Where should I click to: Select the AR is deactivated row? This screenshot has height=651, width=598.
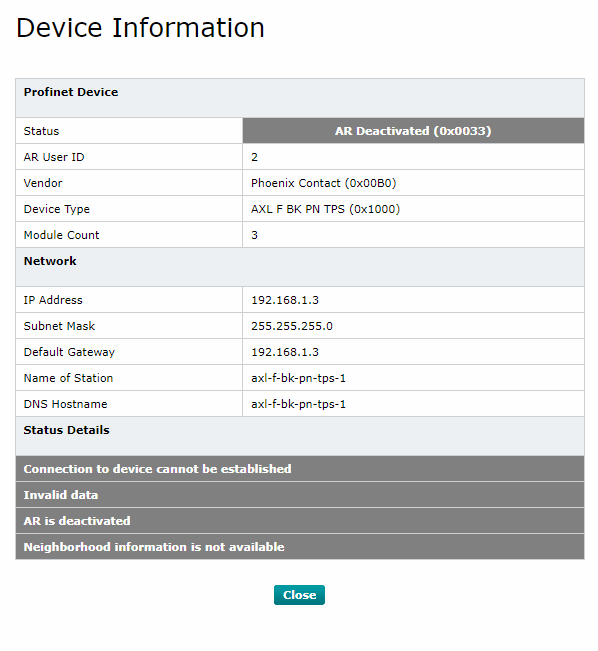(300, 521)
